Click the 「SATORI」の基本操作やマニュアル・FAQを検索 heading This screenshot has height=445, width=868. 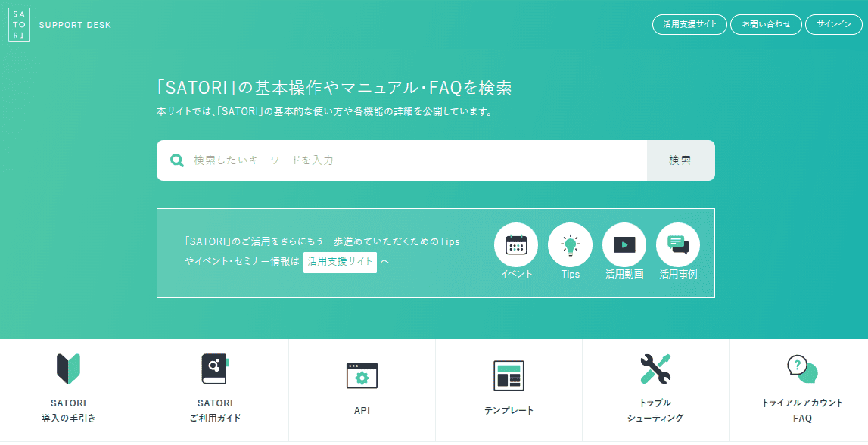(x=334, y=88)
